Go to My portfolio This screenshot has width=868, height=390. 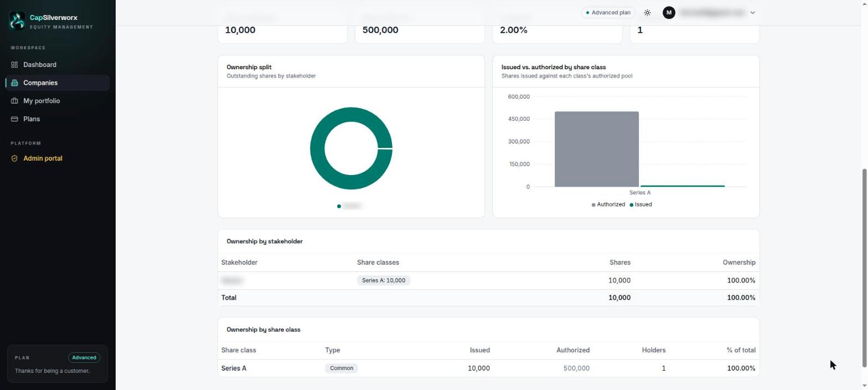point(58,101)
